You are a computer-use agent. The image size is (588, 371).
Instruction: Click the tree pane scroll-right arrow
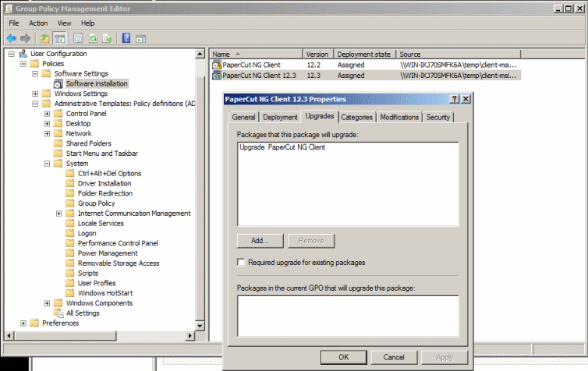coord(190,336)
